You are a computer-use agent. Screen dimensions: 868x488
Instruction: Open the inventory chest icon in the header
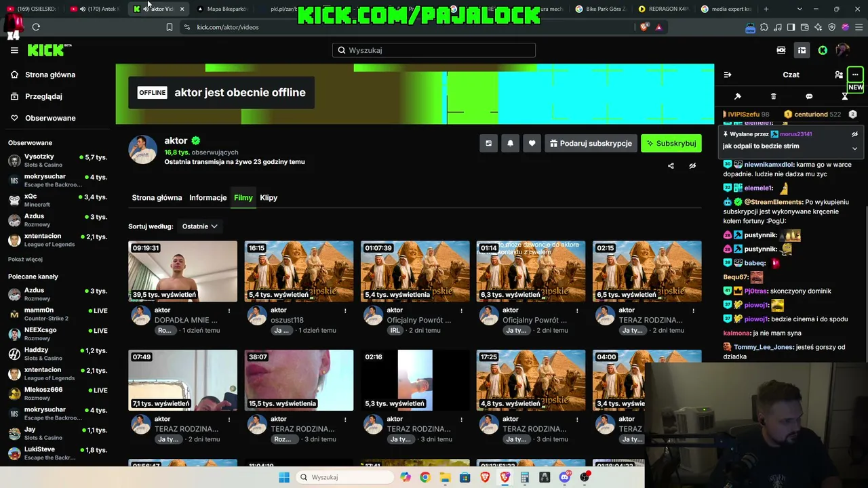[x=802, y=50]
